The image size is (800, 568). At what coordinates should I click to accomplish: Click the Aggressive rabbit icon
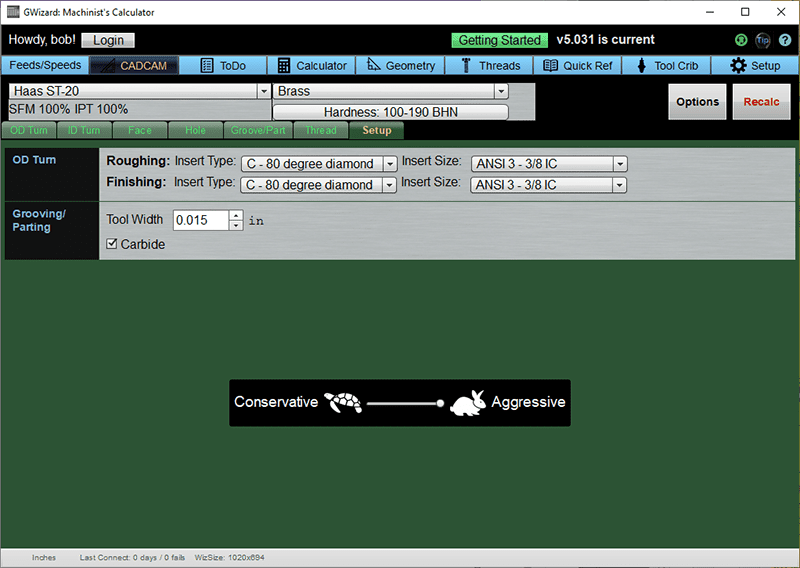tap(468, 403)
